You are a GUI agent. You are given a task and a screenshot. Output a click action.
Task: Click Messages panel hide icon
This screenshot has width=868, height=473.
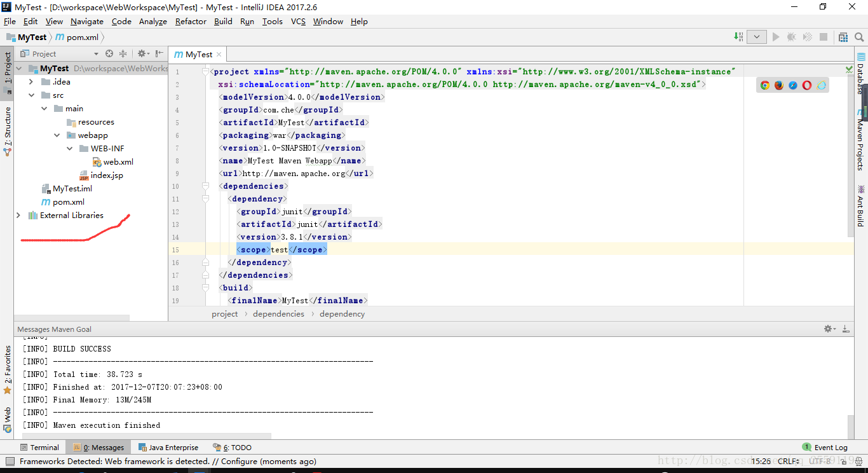coord(846,329)
